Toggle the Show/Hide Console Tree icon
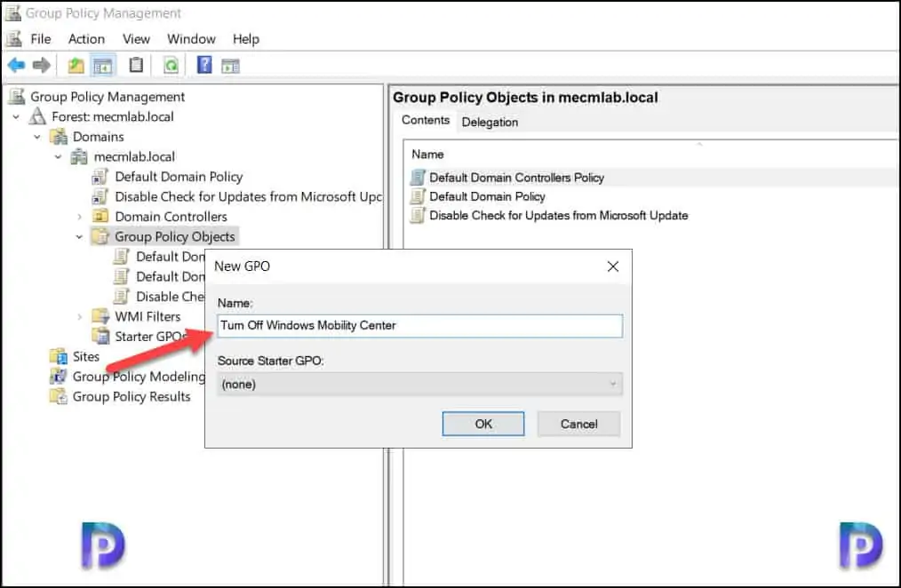Viewport: 901px width, 588px height. 103,66
